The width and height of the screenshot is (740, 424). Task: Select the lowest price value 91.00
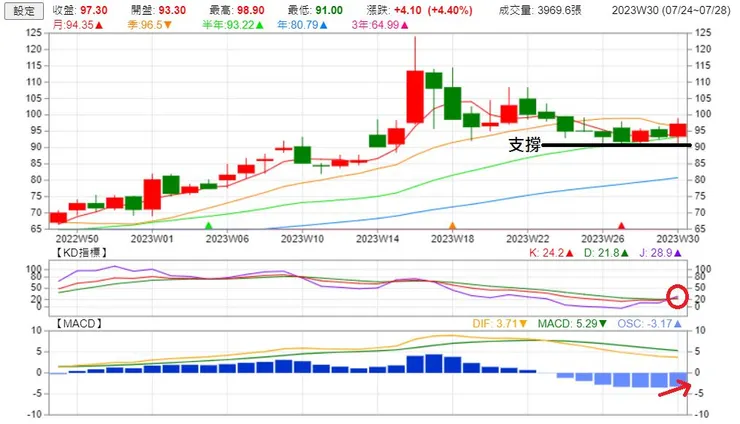329,10
